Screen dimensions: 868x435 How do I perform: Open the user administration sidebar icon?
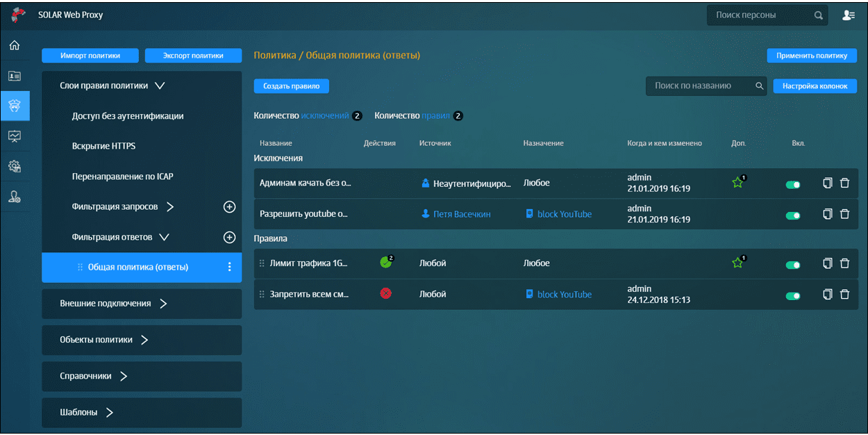(14, 197)
